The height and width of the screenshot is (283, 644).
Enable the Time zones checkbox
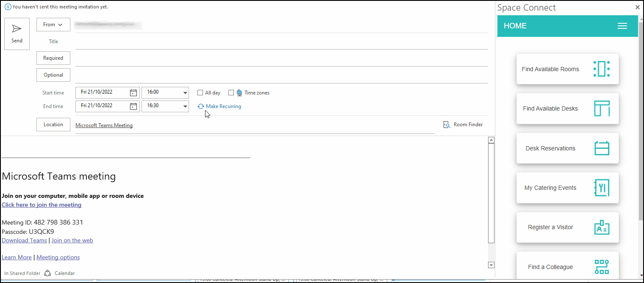click(x=231, y=93)
